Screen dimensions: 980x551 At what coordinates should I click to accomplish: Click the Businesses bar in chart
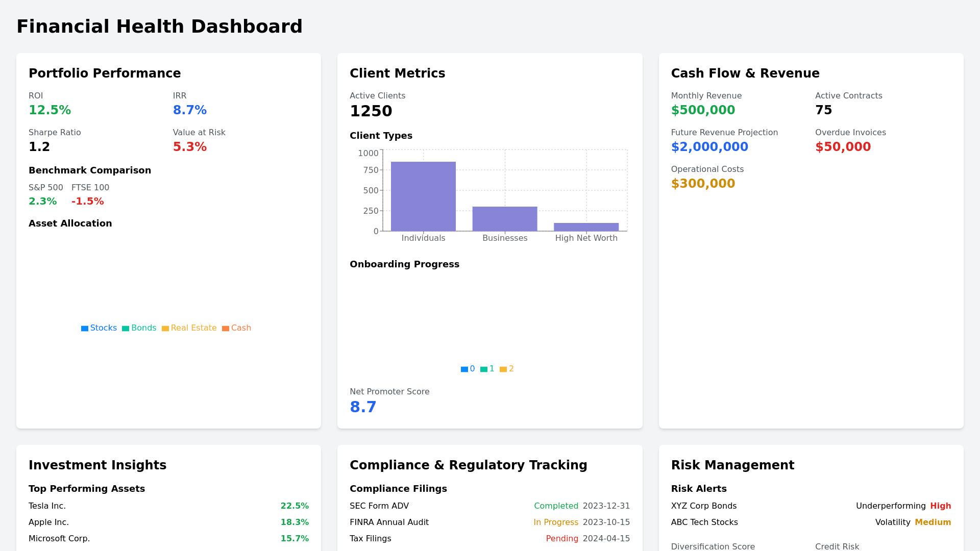click(x=505, y=219)
